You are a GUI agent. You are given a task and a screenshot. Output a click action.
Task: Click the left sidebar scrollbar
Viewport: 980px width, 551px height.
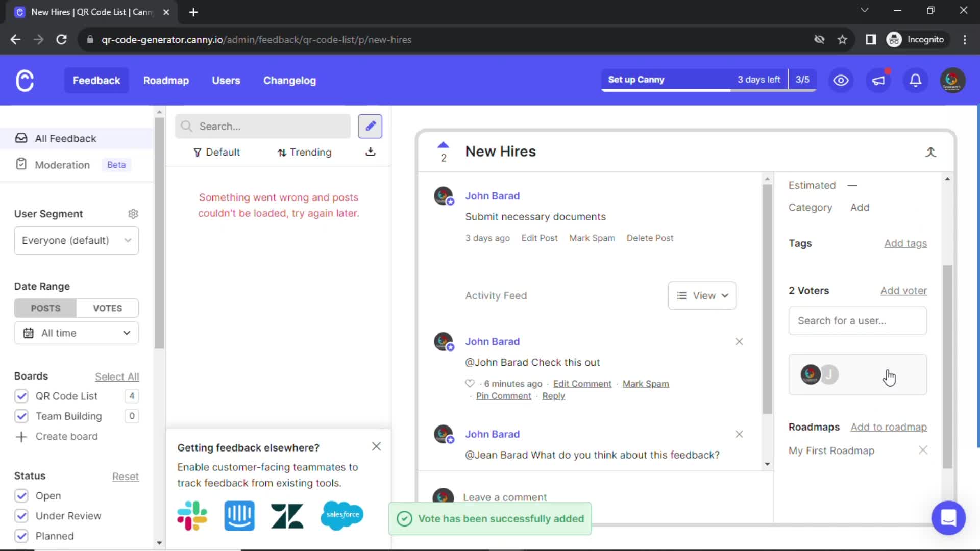159,232
